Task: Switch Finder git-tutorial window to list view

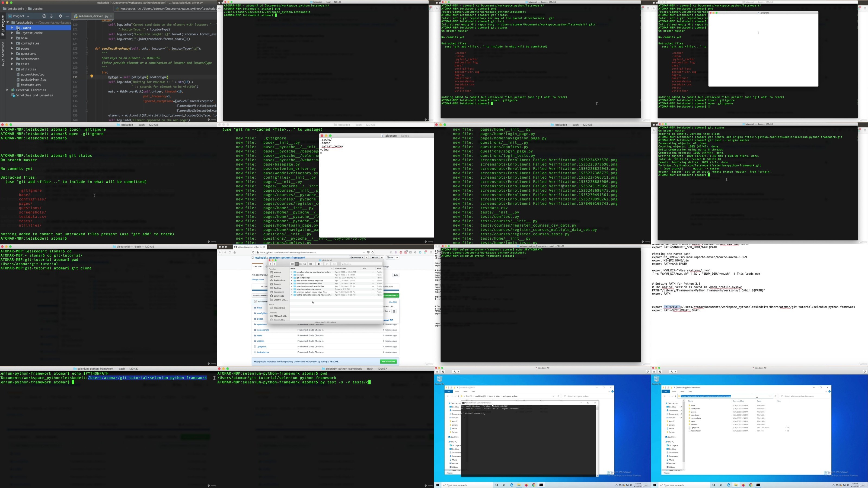Action: coord(297,264)
